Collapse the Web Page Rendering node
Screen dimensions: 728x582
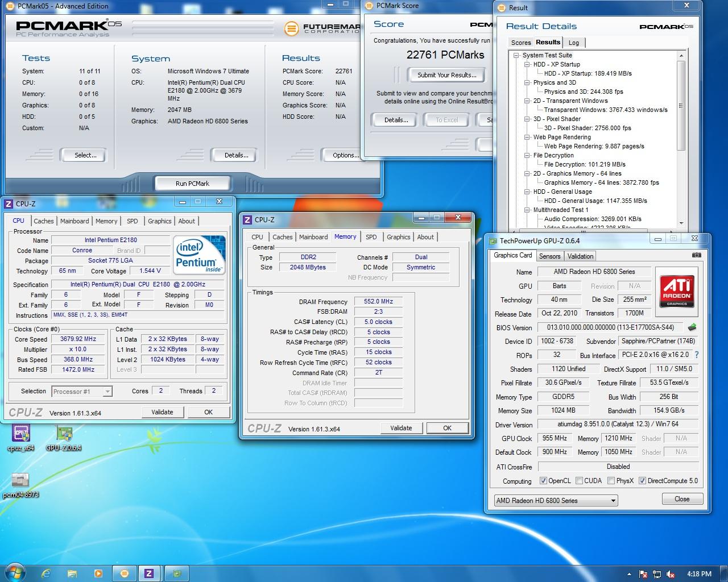[x=527, y=138]
